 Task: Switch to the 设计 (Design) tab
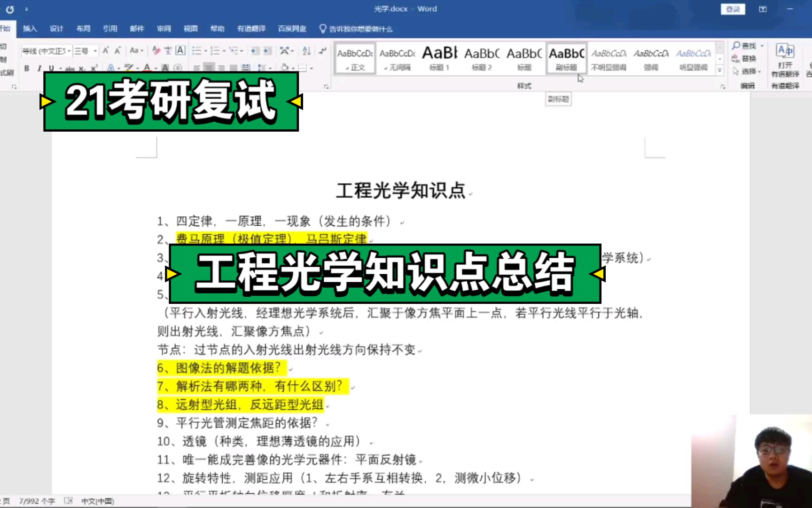pyautogui.click(x=56, y=29)
